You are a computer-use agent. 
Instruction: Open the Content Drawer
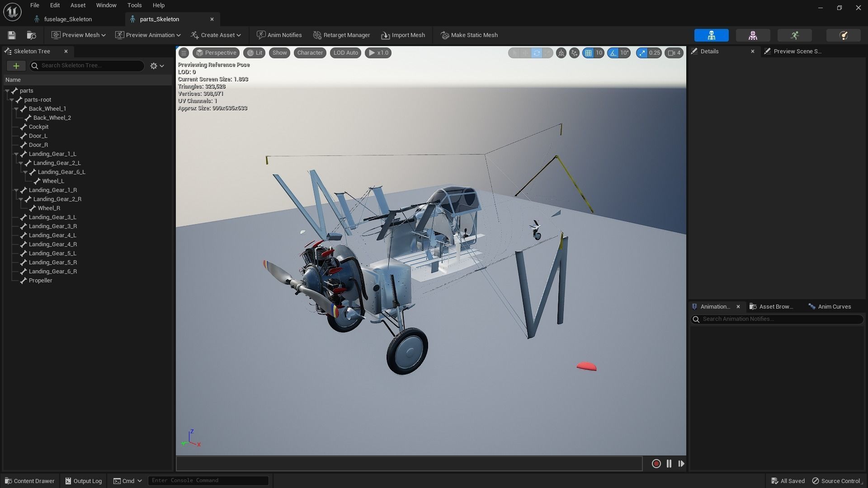29,481
